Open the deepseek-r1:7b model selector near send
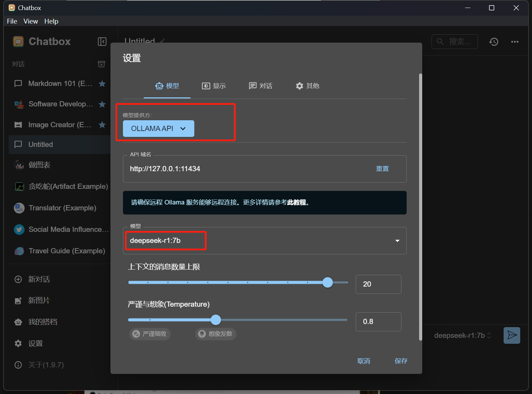Image resolution: width=532 pixels, height=394 pixels. click(463, 335)
